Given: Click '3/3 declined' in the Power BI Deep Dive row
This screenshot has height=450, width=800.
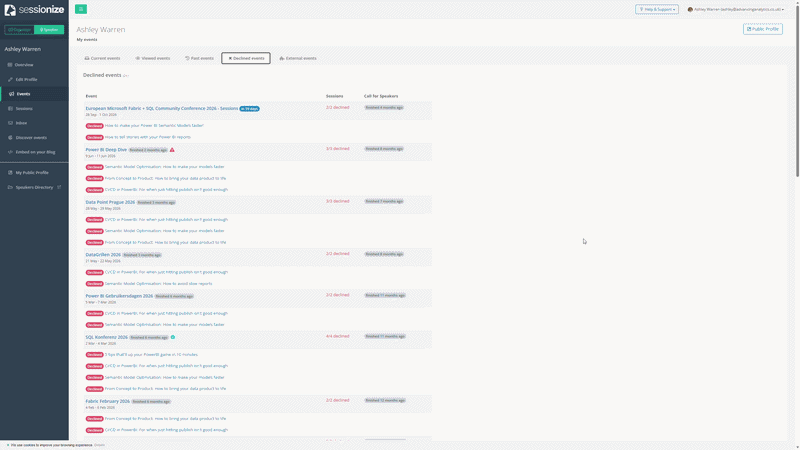Looking at the screenshot, I should 338,149.
